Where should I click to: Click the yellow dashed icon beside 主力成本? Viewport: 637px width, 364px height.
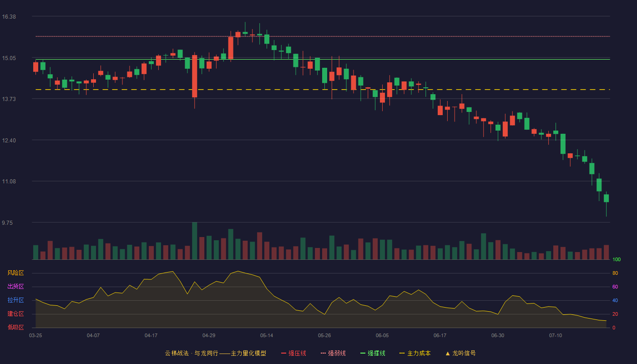click(402, 353)
